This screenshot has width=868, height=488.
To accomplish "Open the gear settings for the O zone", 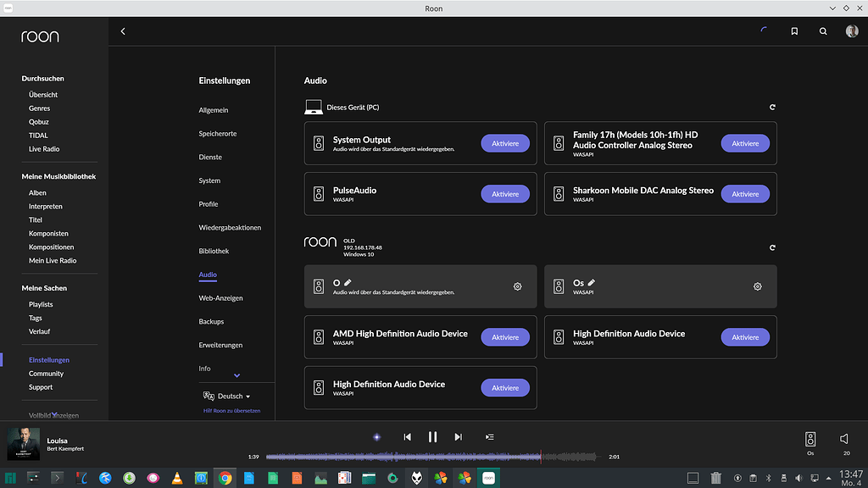I will point(517,286).
